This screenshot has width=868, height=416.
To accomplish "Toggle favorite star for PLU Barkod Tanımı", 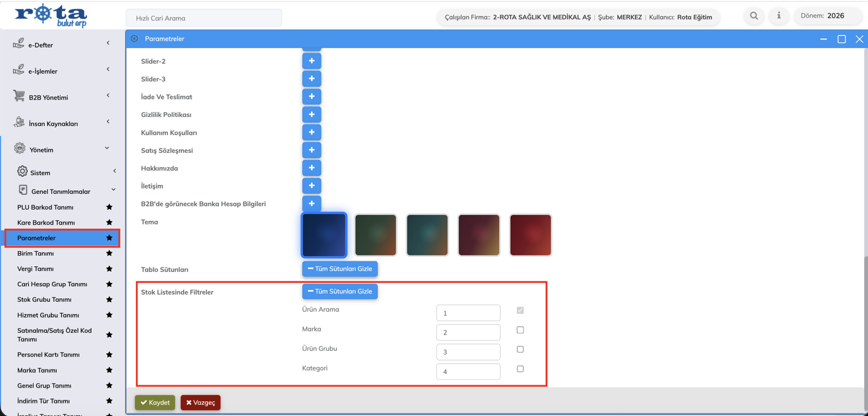I will coord(109,207).
